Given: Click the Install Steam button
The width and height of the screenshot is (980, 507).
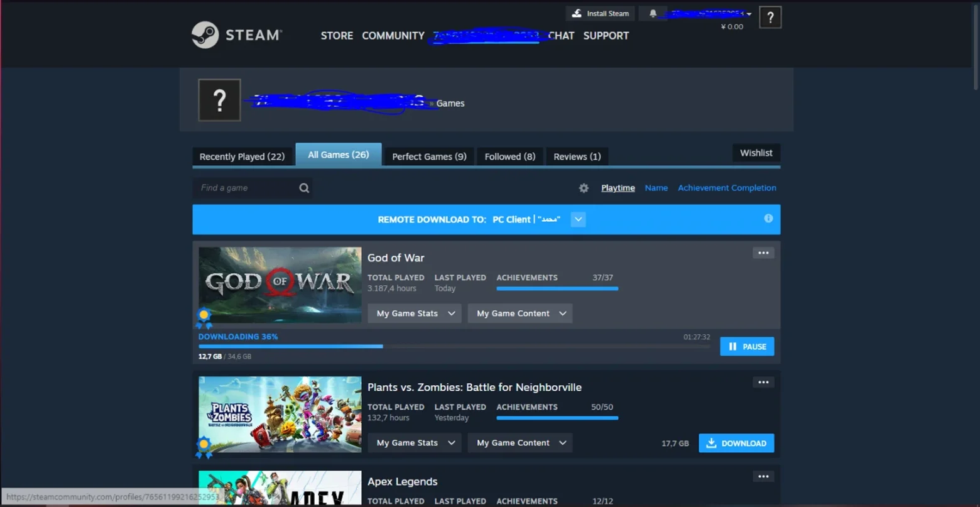Looking at the screenshot, I should point(601,13).
